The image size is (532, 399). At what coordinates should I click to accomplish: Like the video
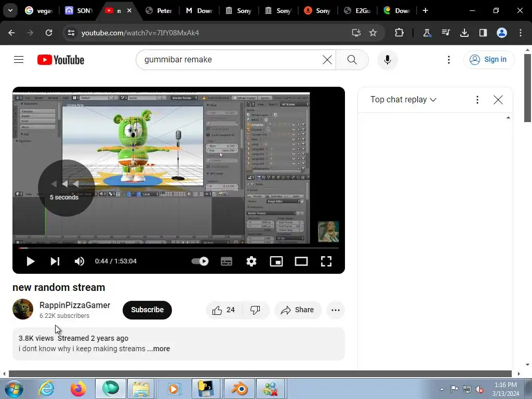[224, 310]
